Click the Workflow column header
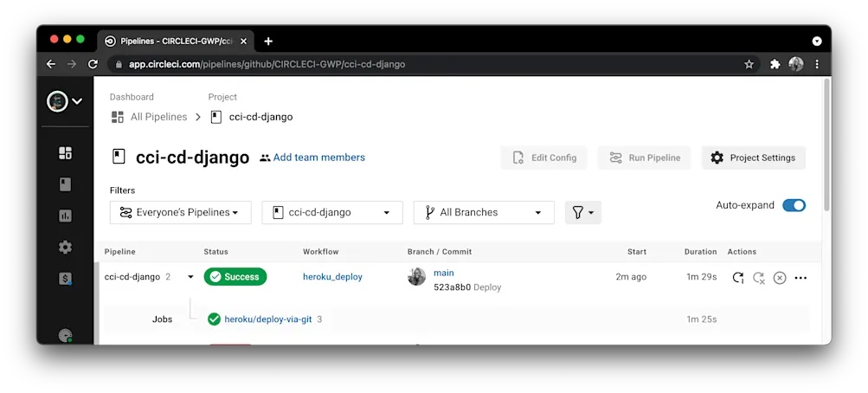The width and height of the screenshot is (868, 393). point(320,252)
